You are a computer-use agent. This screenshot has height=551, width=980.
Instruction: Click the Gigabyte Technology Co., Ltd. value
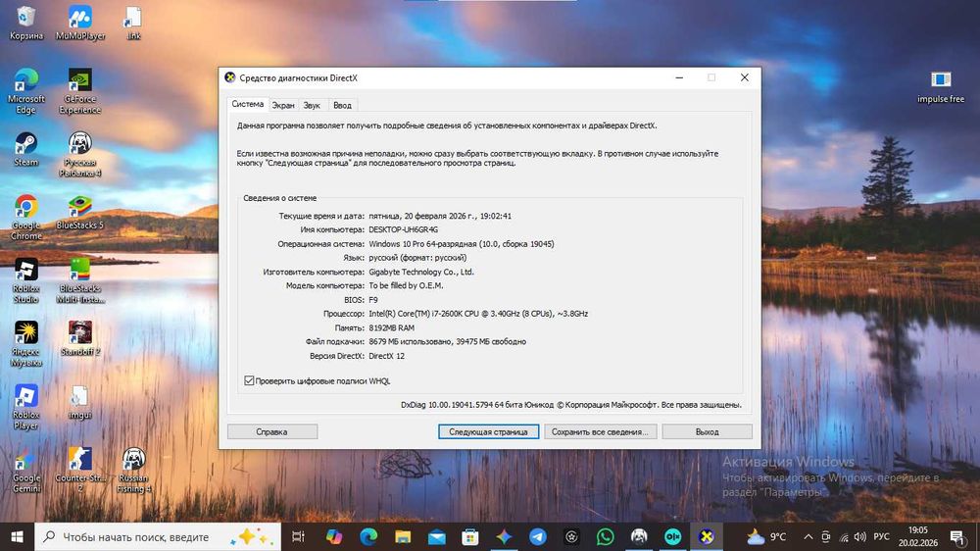[421, 272]
